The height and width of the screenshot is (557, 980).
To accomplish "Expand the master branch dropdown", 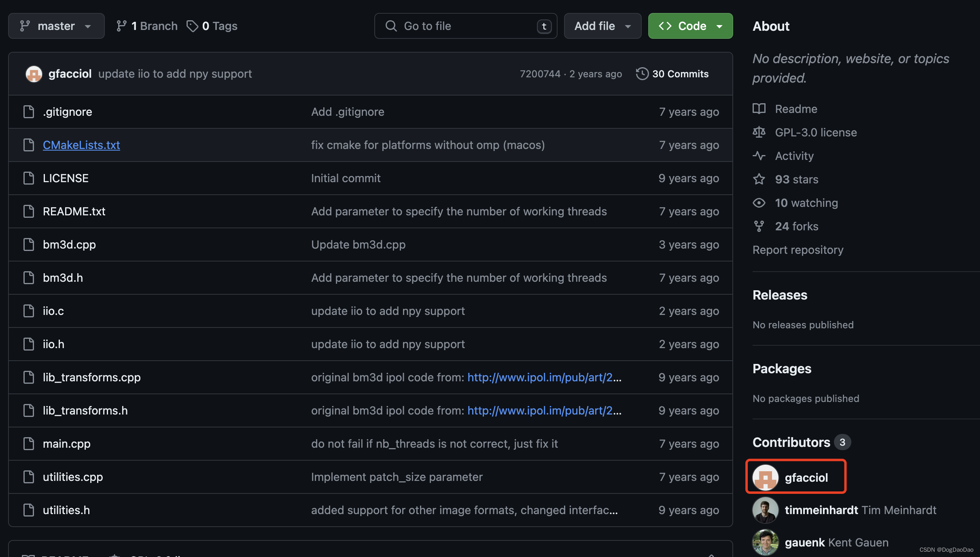I will [x=55, y=26].
